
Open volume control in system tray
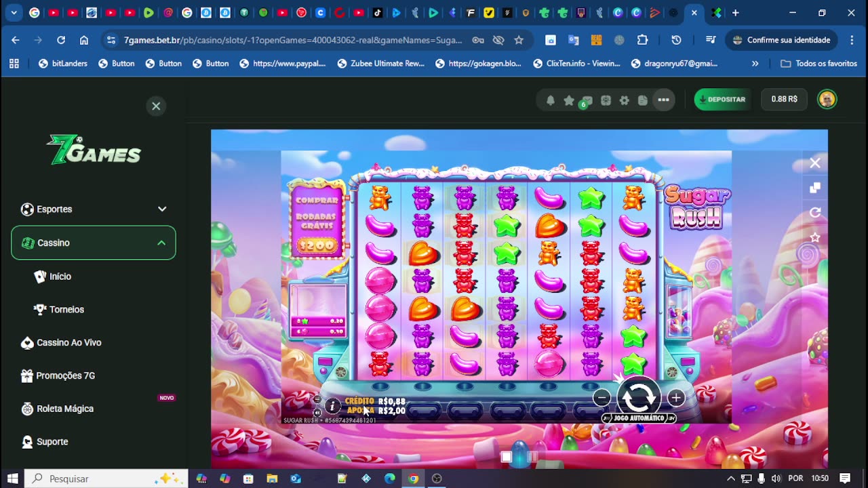pyautogui.click(x=776, y=479)
